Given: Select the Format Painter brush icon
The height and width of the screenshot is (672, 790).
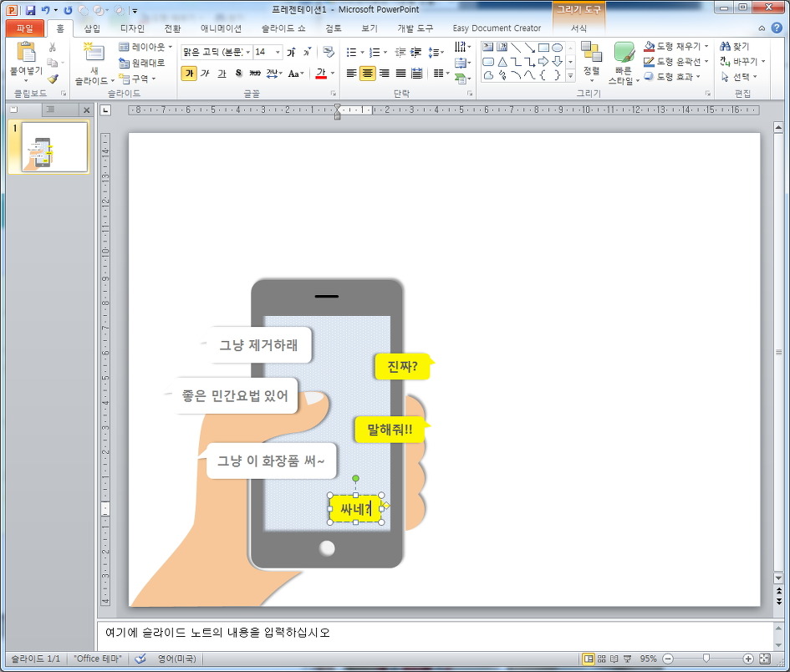Looking at the screenshot, I should point(53,79).
